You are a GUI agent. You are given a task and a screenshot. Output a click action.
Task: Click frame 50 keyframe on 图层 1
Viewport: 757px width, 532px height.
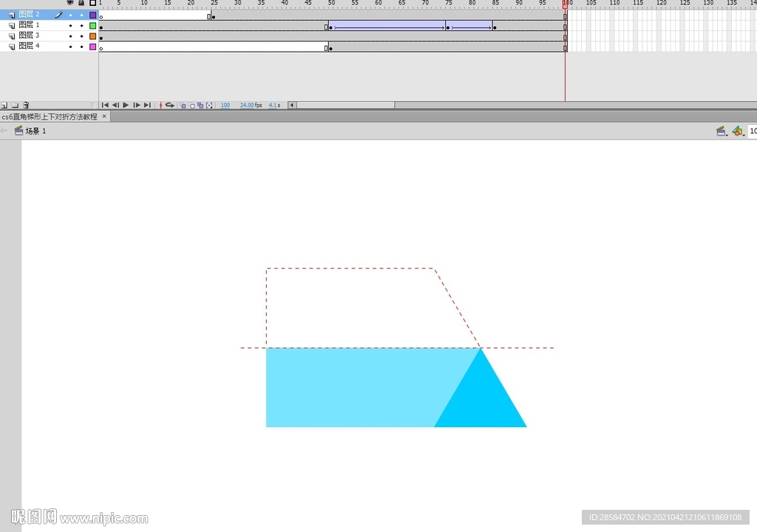[x=330, y=27]
